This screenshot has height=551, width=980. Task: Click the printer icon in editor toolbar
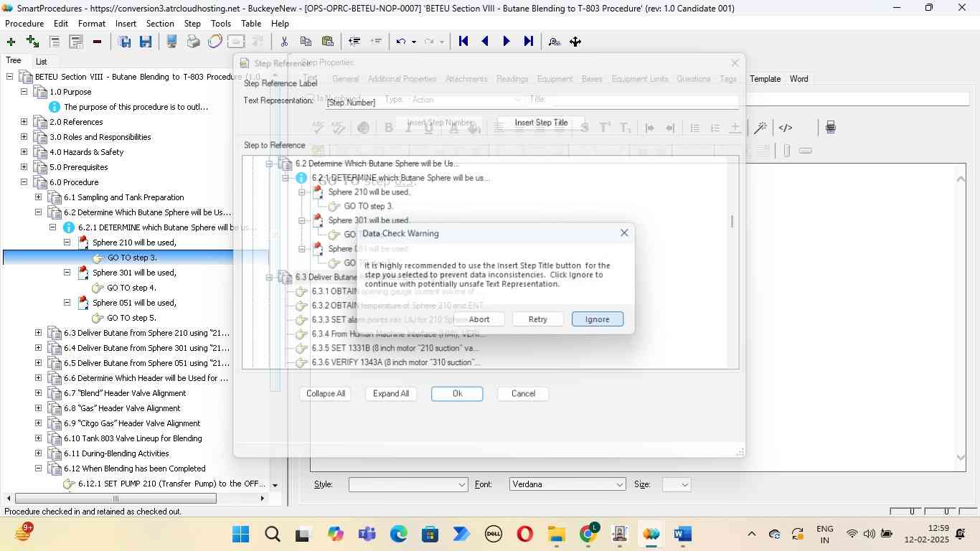pos(830,128)
